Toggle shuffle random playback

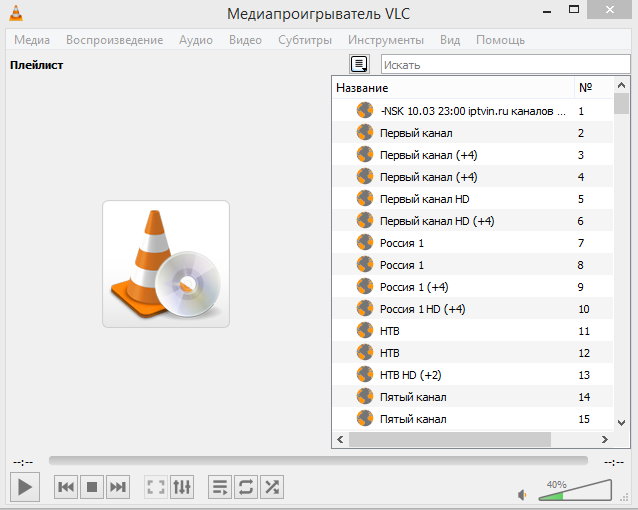click(272, 487)
